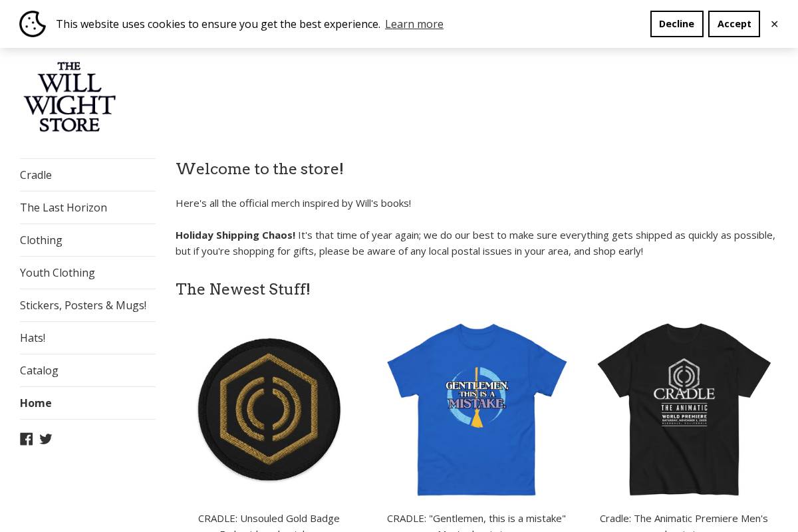
Task: Open the blue 'Gentlemen, this is a mistake' shirt
Action: [476, 410]
